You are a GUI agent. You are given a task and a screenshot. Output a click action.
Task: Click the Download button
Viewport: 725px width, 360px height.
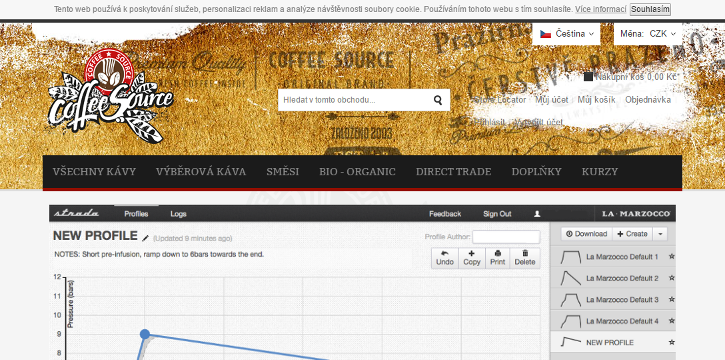pyautogui.click(x=587, y=234)
